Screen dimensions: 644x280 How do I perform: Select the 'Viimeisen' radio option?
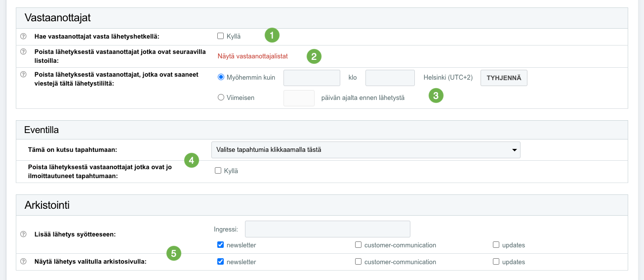[x=221, y=97]
